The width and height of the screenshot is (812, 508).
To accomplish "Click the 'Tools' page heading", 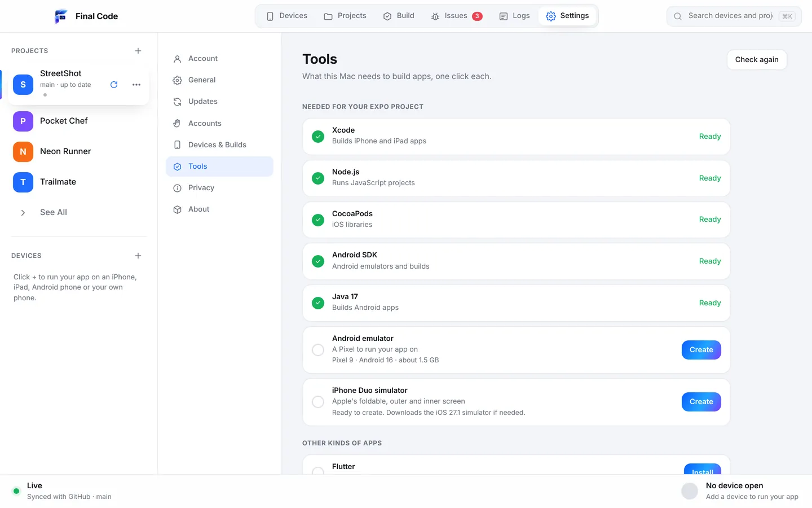I will pyautogui.click(x=320, y=59).
